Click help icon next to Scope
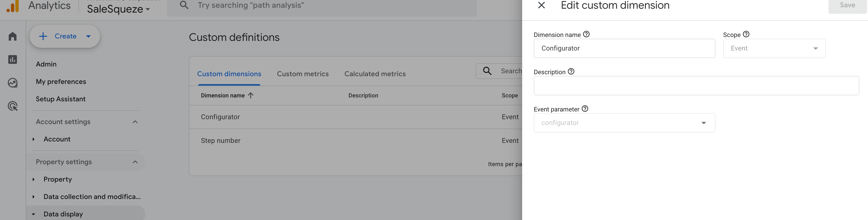The height and width of the screenshot is (220, 868). [746, 34]
